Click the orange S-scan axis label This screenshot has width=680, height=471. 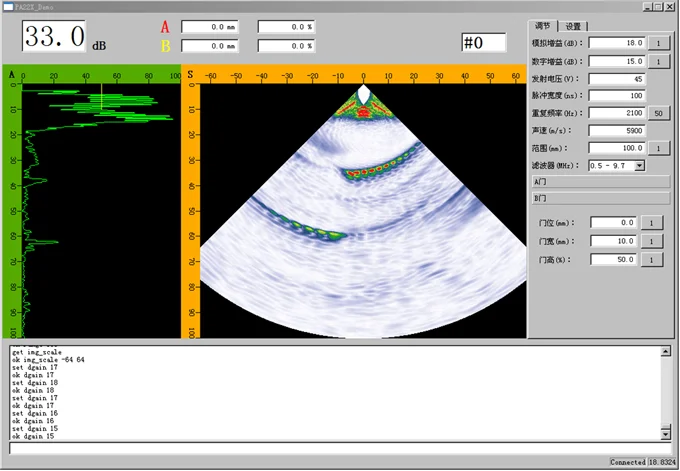click(189, 75)
